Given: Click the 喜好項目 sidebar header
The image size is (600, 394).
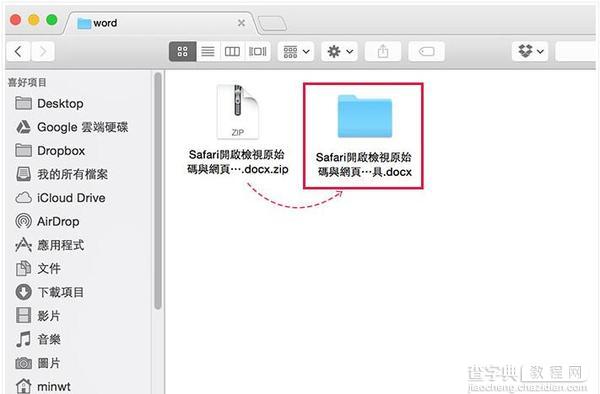Looking at the screenshot, I should coord(27,82).
